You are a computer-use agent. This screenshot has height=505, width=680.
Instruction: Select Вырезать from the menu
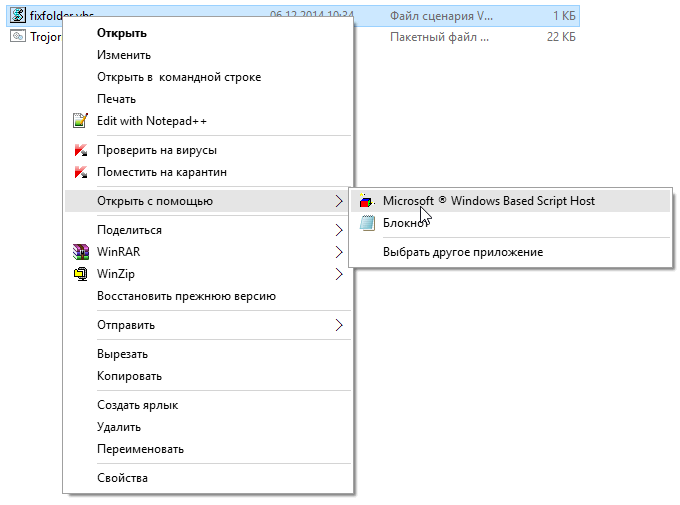point(208,354)
